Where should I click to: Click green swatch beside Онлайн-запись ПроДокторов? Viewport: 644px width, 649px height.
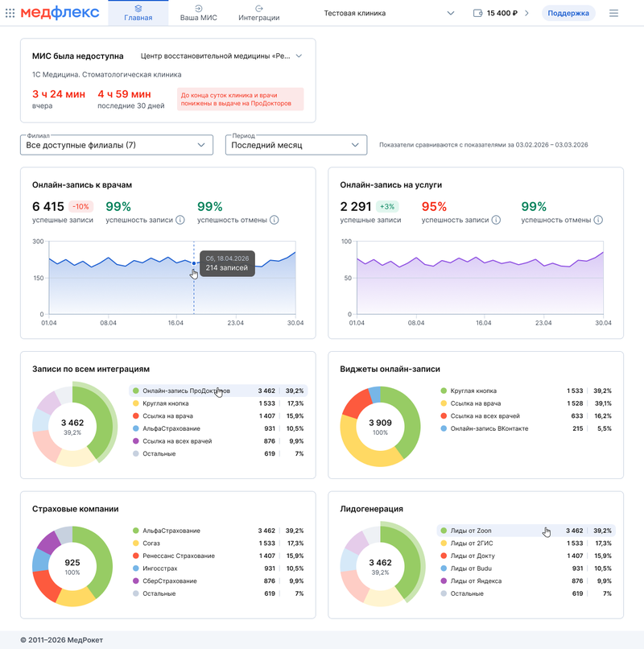coord(136,391)
